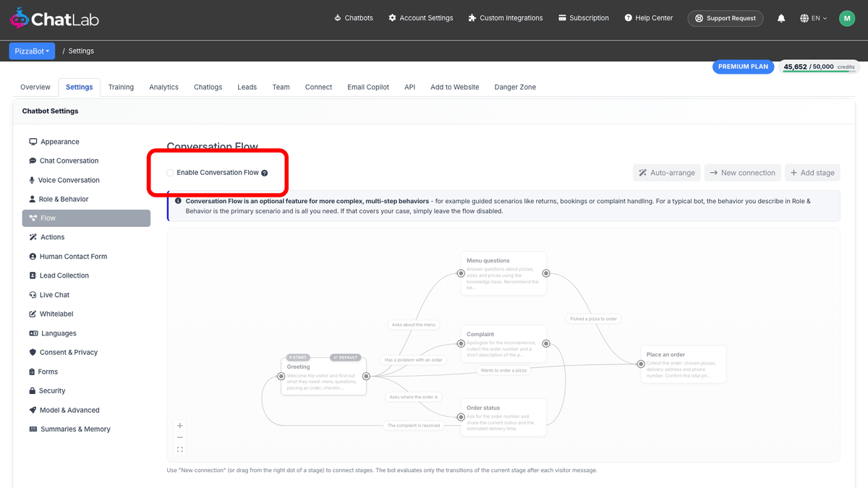868x488 pixels.
Task: Switch to the Analytics tab
Action: (163, 87)
